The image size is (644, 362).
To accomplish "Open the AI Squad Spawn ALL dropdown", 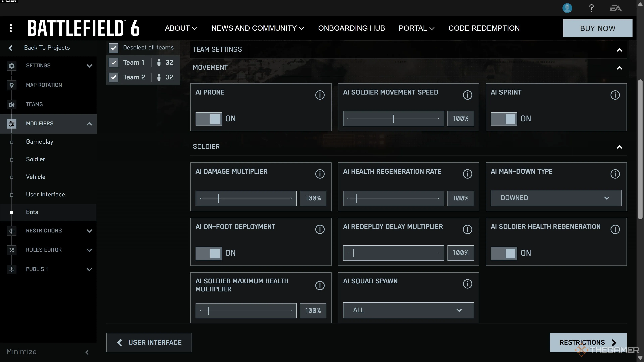I will point(408,310).
